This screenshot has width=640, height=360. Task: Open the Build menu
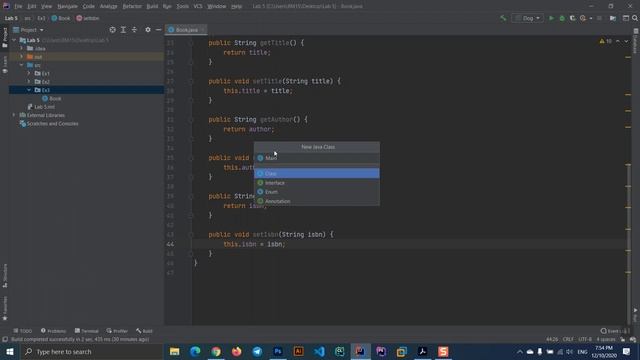coord(152,7)
